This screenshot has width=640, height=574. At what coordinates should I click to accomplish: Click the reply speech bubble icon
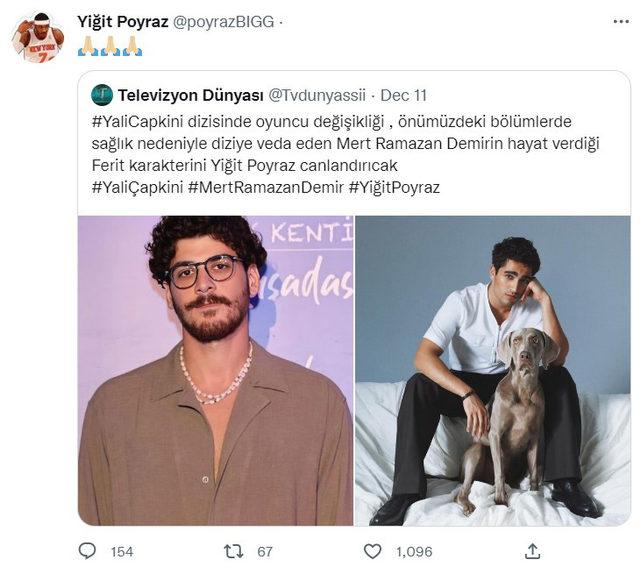click(x=88, y=551)
